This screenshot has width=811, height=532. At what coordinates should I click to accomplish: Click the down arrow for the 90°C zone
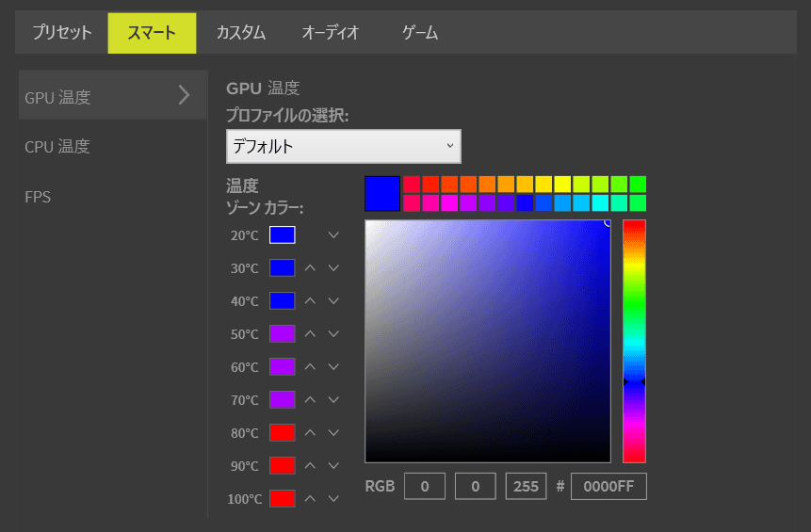point(333,465)
